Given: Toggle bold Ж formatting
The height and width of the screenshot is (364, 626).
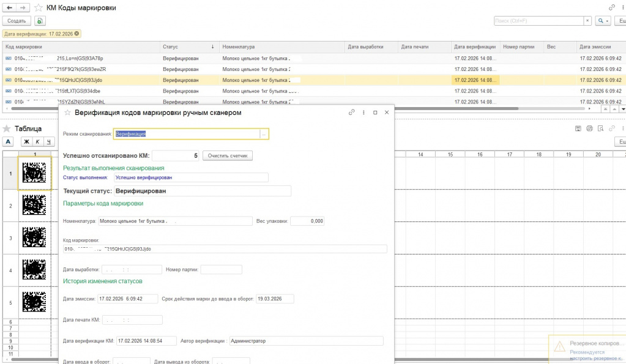Looking at the screenshot, I should 26,142.
